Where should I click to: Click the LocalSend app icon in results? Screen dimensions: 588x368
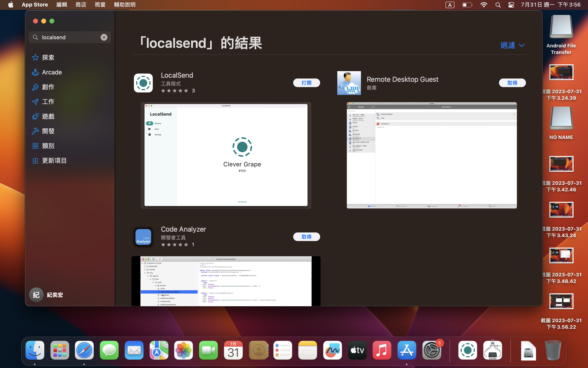(143, 83)
